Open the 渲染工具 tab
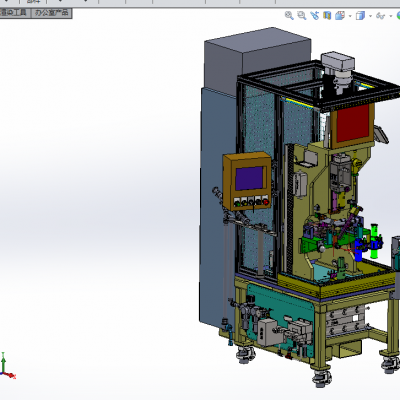 (14, 13)
